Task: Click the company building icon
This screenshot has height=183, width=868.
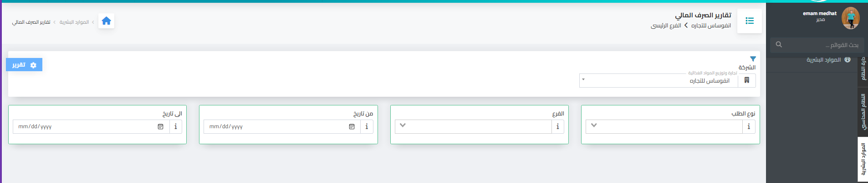Action: point(746,80)
